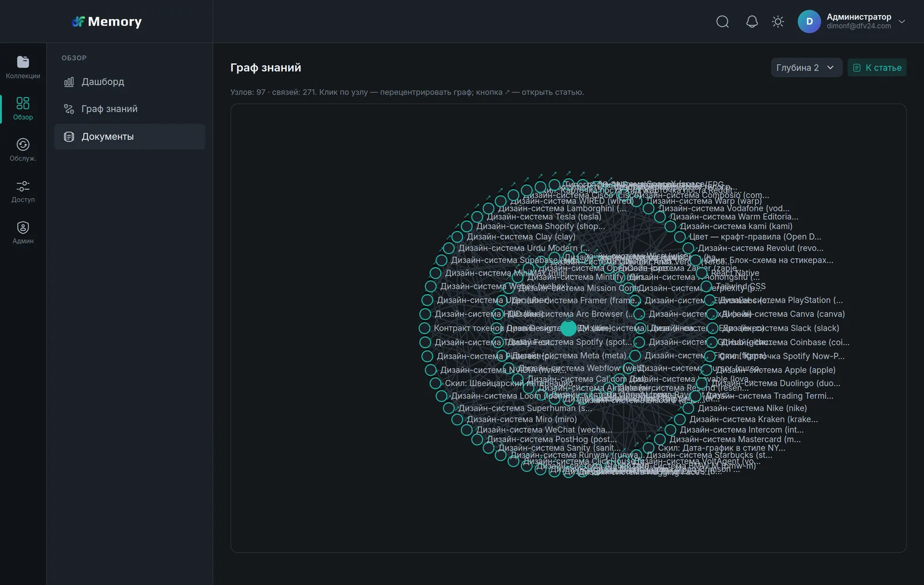Select the Дизайн-система Shopify node circle
The height and width of the screenshot is (585, 924).
click(467, 226)
